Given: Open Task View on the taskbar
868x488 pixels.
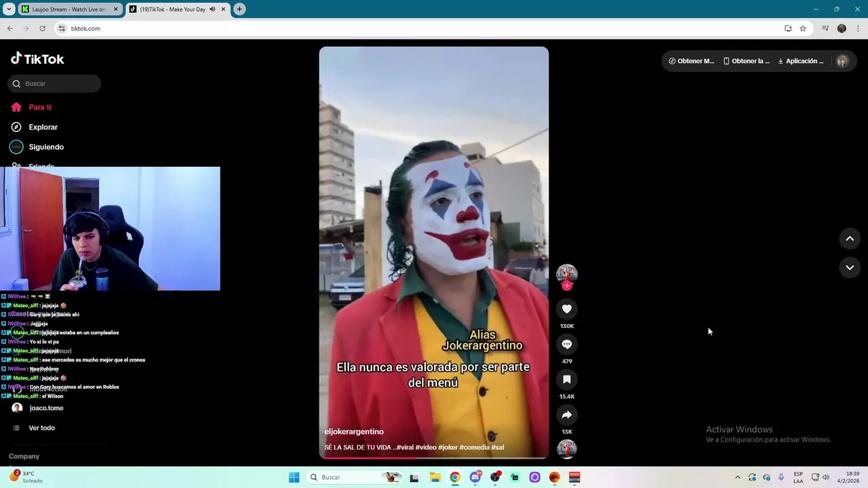Looking at the screenshot, I should pyautogui.click(x=414, y=477).
